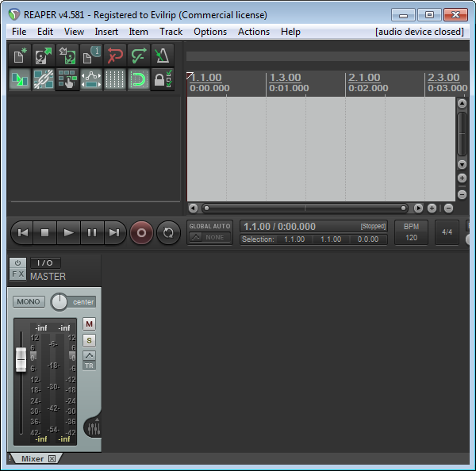Toggle snap with the magnet icon
The image size is (476, 471).
[139, 79]
